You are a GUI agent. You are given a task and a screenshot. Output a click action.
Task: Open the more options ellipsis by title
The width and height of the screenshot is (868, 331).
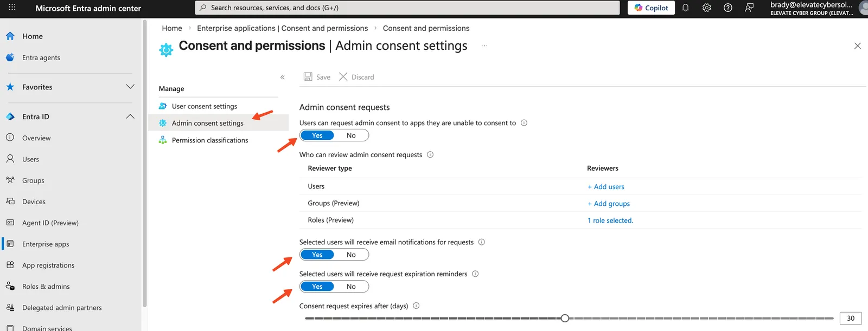tap(484, 46)
